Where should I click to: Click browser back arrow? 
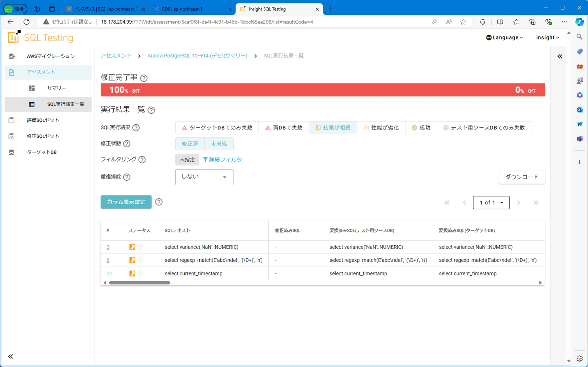[x=10, y=22]
